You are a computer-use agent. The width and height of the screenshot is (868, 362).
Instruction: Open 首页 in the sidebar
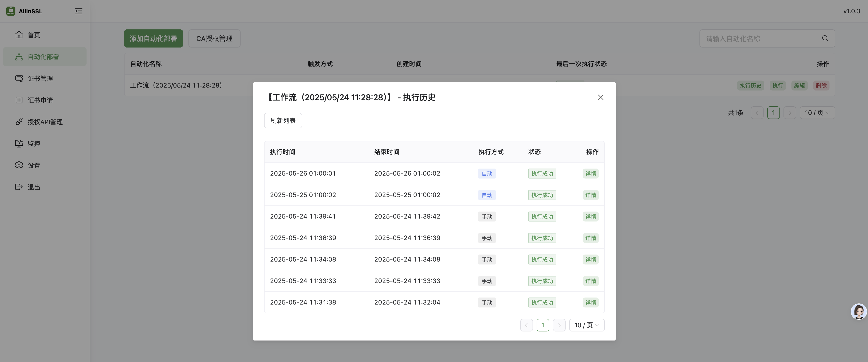tap(45, 35)
